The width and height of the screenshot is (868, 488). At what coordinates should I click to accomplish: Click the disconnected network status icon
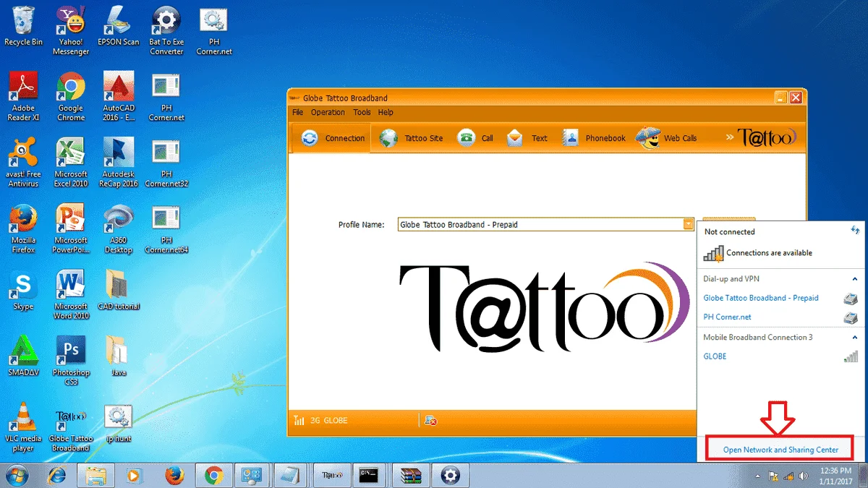click(x=430, y=420)
